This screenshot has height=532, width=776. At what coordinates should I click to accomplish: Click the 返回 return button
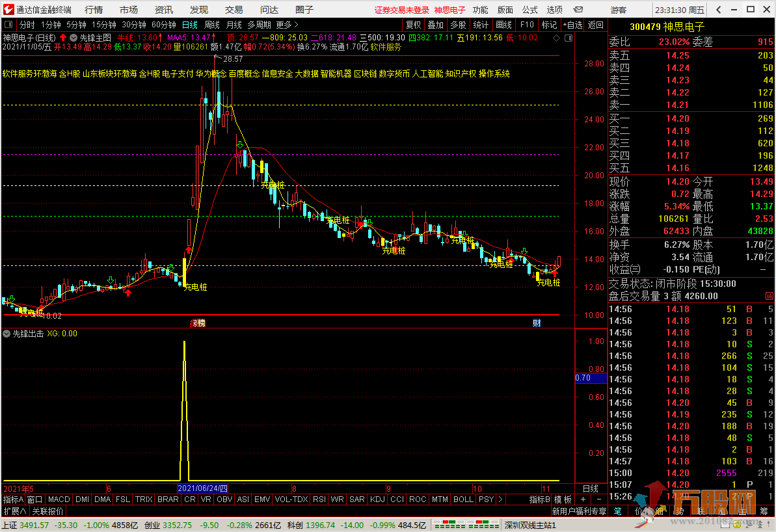[x=595, y=25]
